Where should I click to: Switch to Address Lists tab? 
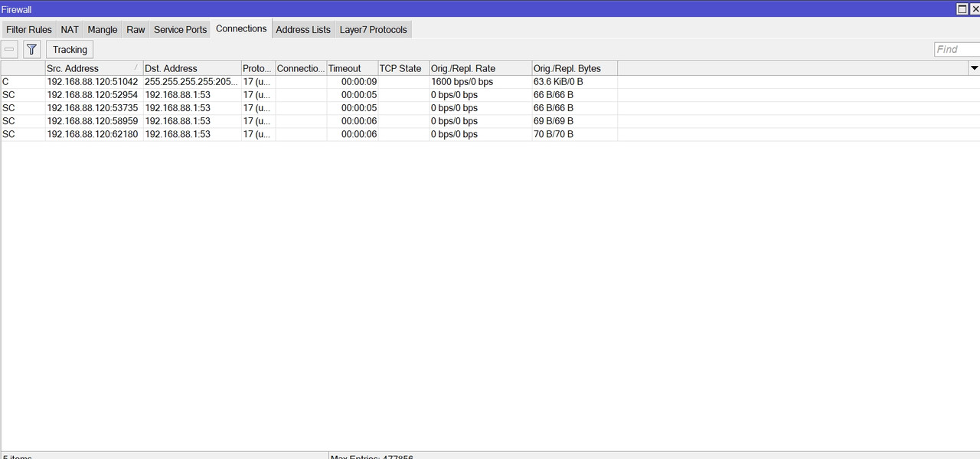[x=303, y=29]
